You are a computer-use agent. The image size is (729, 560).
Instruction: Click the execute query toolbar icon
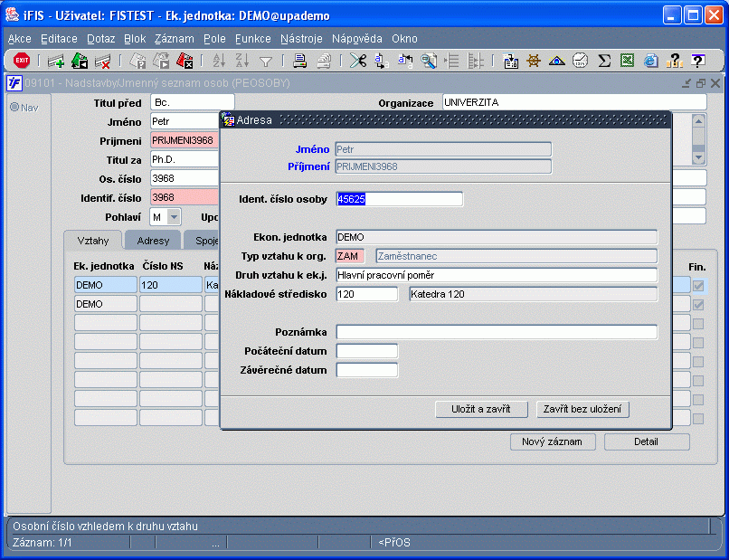click(x=161, y=61)
